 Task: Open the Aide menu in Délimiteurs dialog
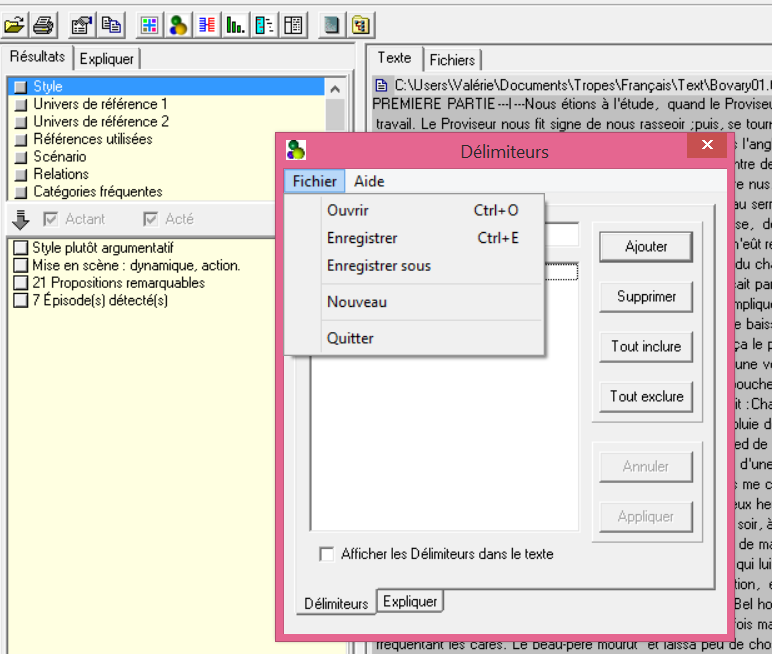[x=369, y=181]
